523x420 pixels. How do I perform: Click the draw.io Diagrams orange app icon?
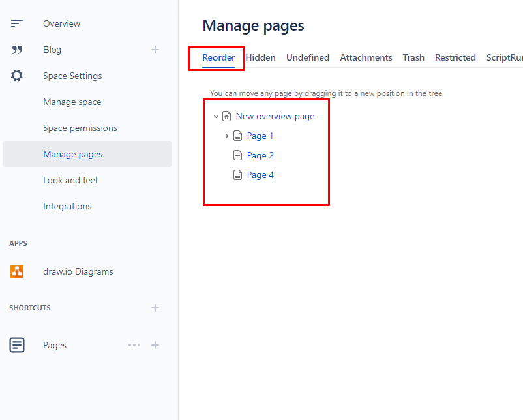17,271
